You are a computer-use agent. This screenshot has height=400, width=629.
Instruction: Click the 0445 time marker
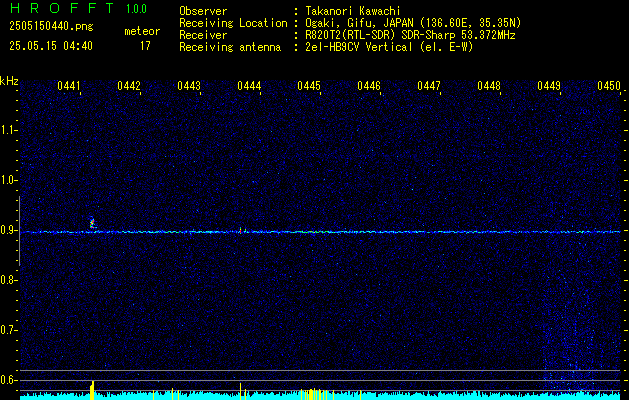pyautogui.click(x=309, y=86)
